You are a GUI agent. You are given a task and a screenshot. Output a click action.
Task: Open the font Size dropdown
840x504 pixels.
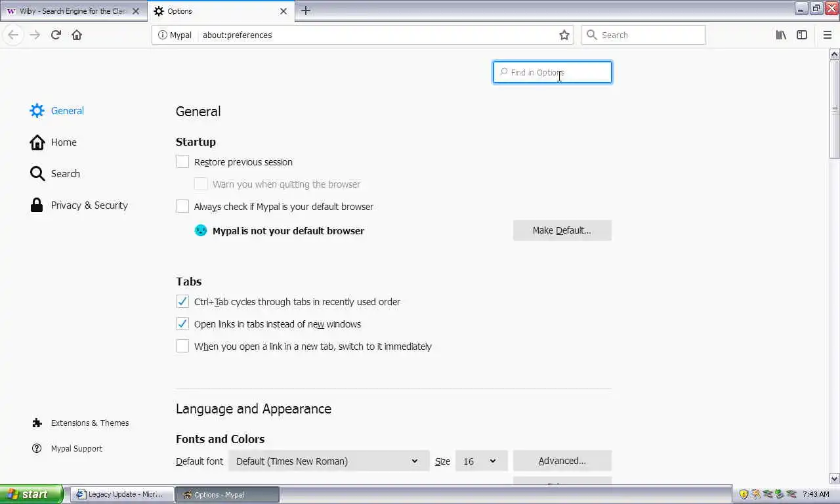pos(482,461)
